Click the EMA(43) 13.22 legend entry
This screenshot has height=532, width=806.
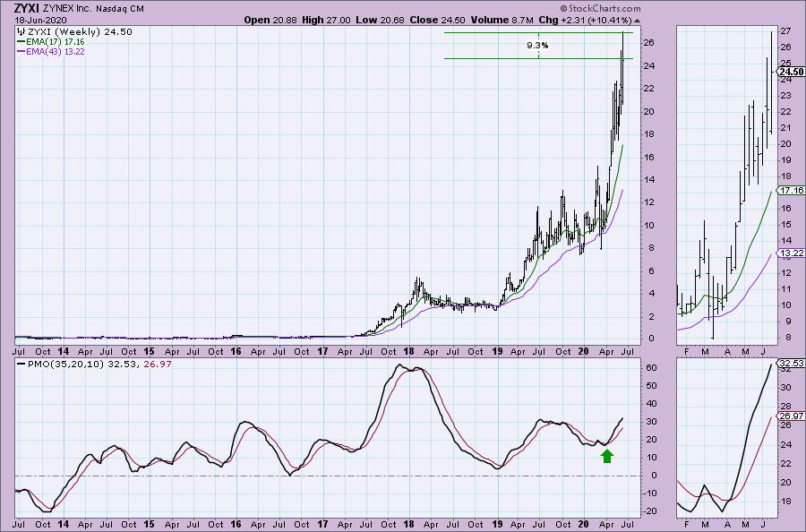[56, 51]
